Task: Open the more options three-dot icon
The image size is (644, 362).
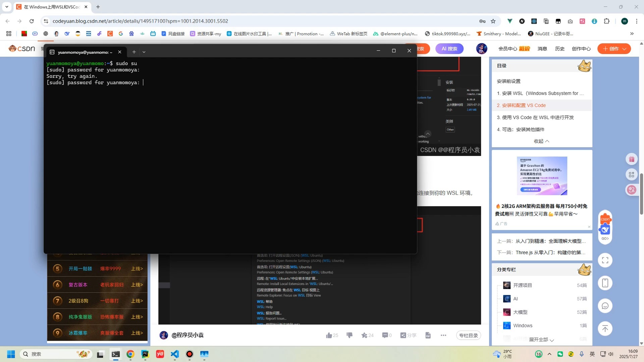Action: coord(443,335)
